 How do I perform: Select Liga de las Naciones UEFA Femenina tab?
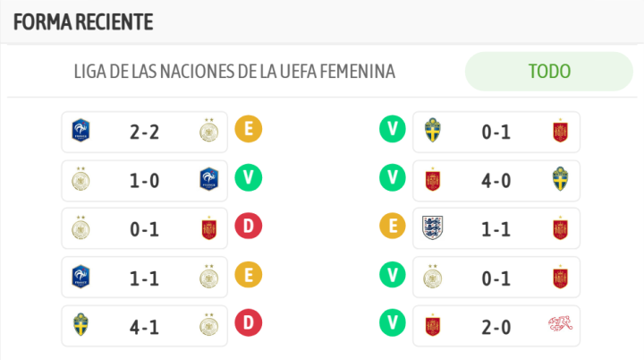coord(234,72)
